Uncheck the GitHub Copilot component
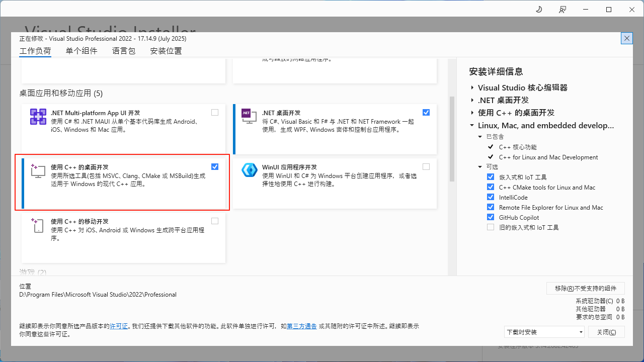Viewport: 644px width, 362px height. [x=491, y=217]
